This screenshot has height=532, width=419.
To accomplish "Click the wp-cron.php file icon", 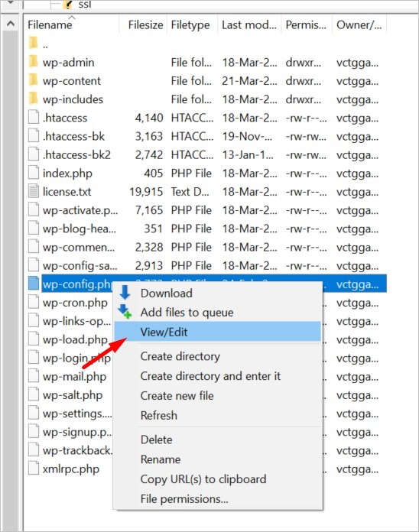I will point(33,302).
